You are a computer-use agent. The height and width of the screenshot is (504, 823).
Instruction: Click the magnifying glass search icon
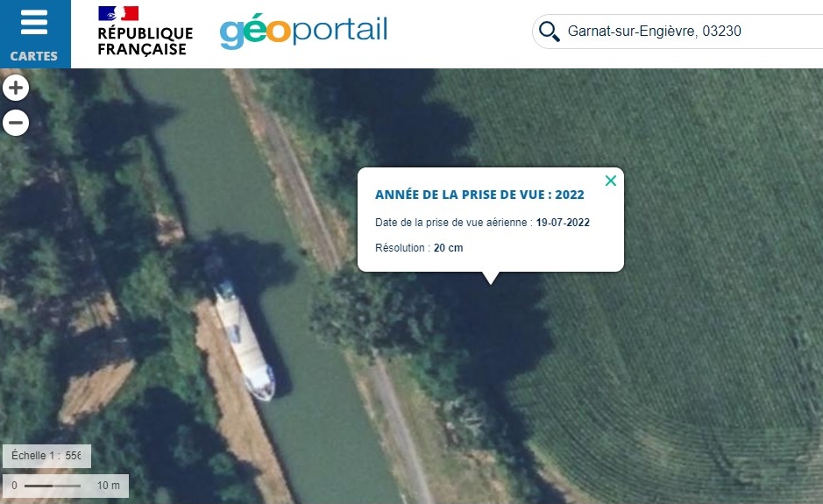click(x=549, y=32)
